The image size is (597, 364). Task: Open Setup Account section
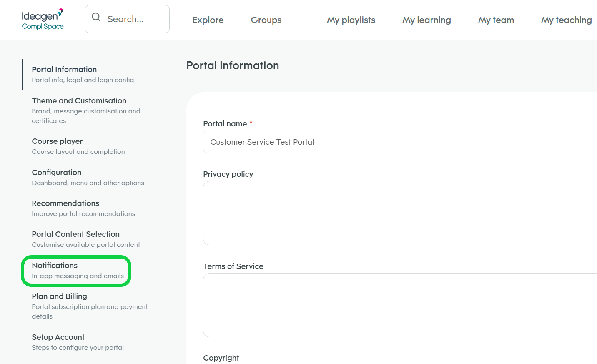78,342
